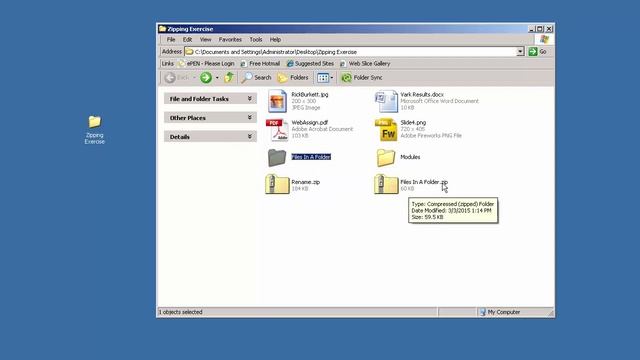This screenshot has height=360, width=640.
Task: Click the Go button
Action: tap(538, 52)
